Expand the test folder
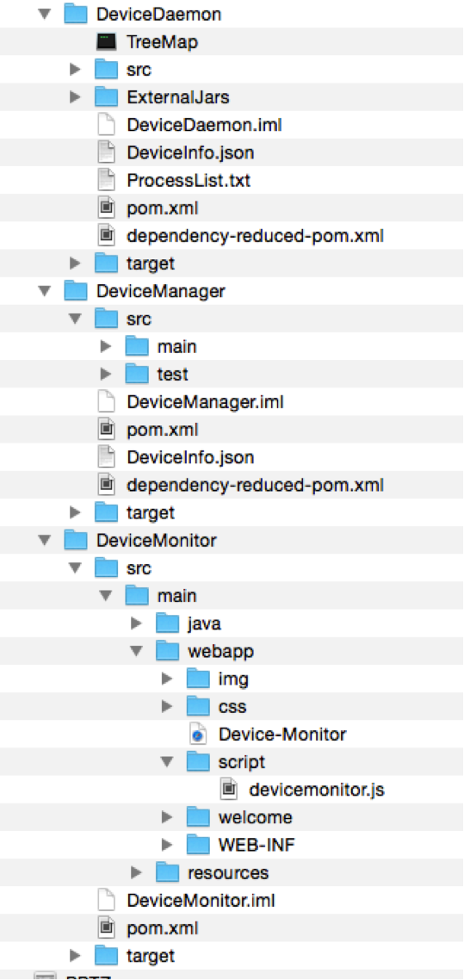 pos(106,374)
